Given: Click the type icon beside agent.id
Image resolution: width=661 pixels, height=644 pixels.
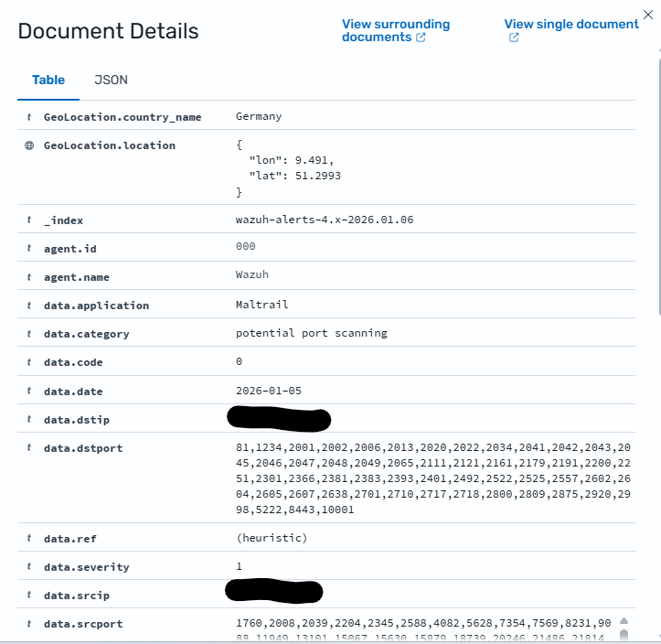Looking at the screenshot, I should coord(29,247).
